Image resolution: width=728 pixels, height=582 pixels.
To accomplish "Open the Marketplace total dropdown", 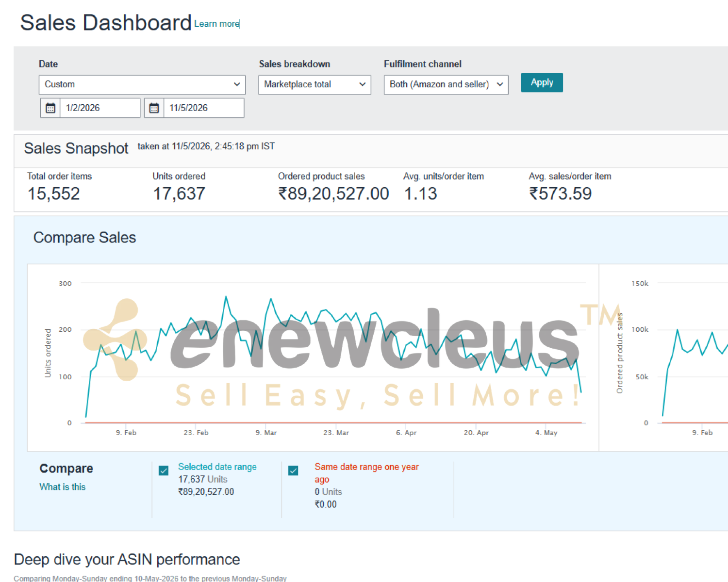I will click(314, 84).
